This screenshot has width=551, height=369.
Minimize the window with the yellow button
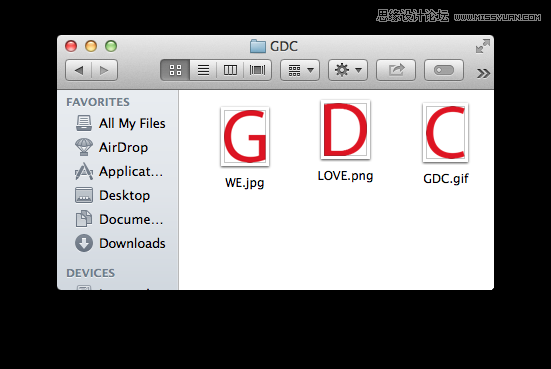pyautogui.click(x=91, y=46)
